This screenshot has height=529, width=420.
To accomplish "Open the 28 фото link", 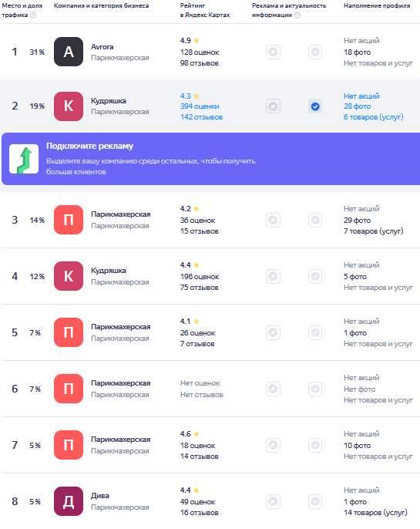I will pyautogui.click(x=358, y=106).
